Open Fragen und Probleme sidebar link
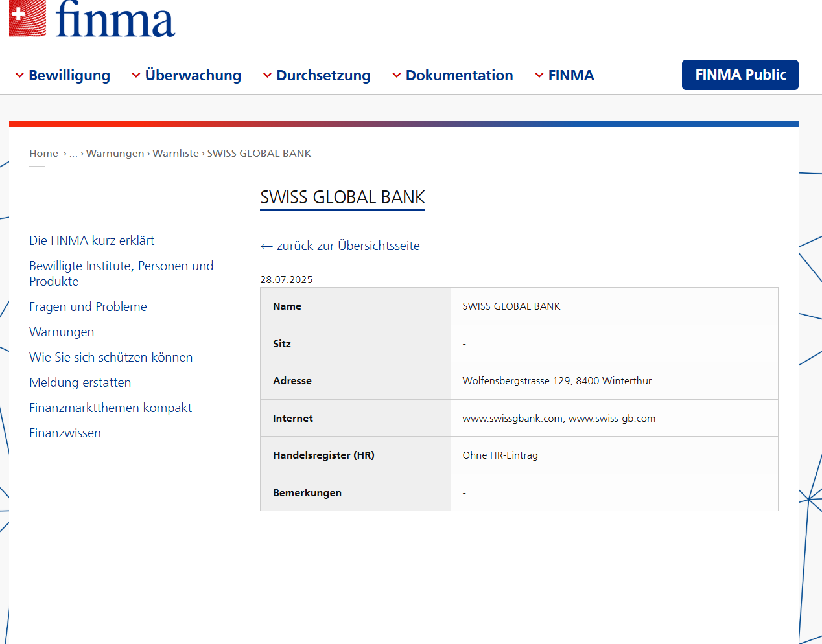 point(88,306)
